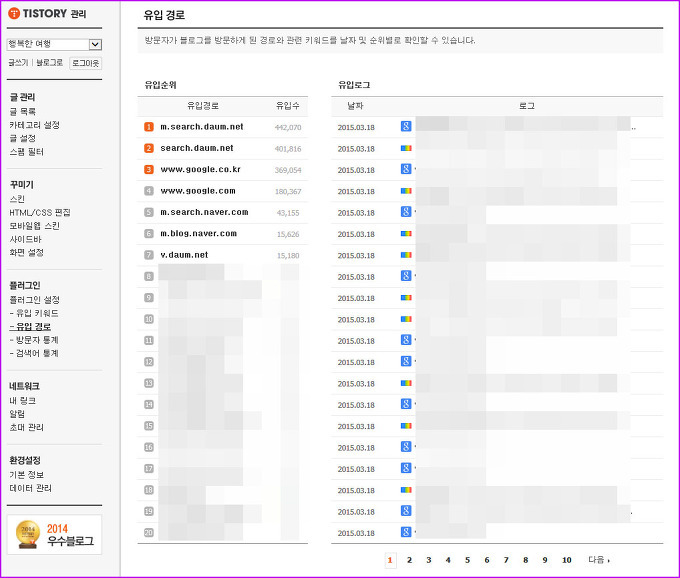Click rank 8 badge in ranking list
This screenshot has height=578, width=680.
tap(149, 276)
